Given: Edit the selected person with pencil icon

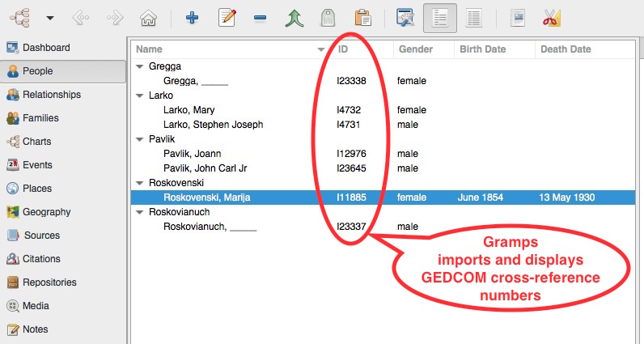Looking at the screenshot, I should pos(227,18).
